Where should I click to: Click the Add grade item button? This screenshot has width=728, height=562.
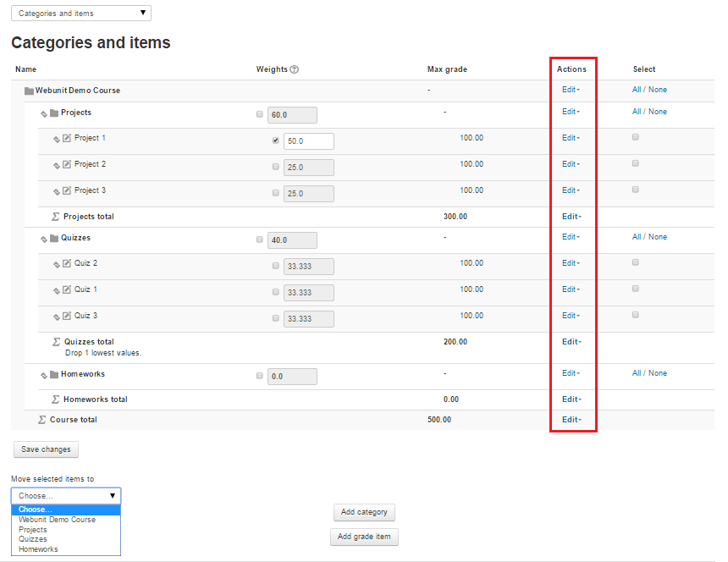364,537
